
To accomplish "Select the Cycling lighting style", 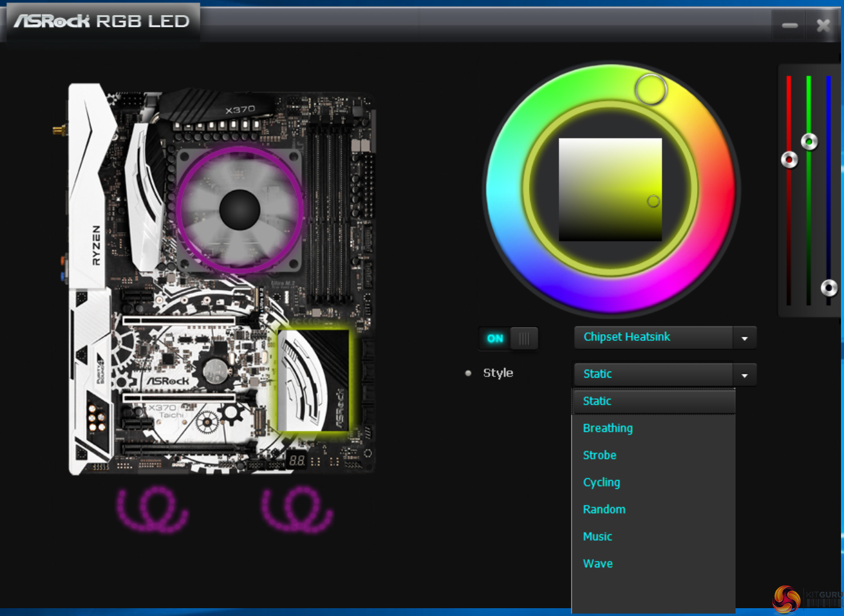I will (654, 482).
